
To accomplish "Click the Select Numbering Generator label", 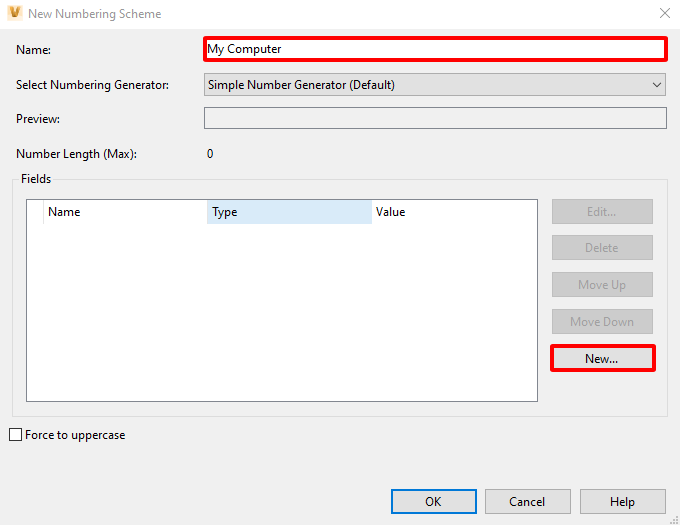I will coord(92,85).
